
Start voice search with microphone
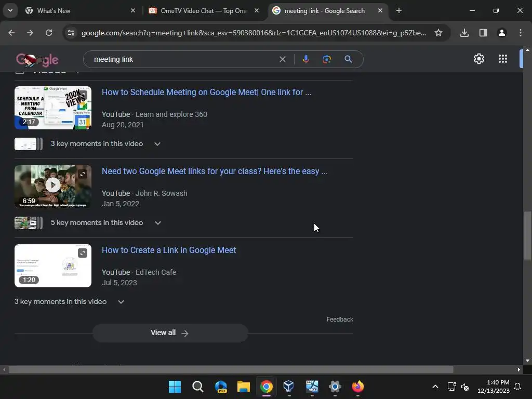305,59
